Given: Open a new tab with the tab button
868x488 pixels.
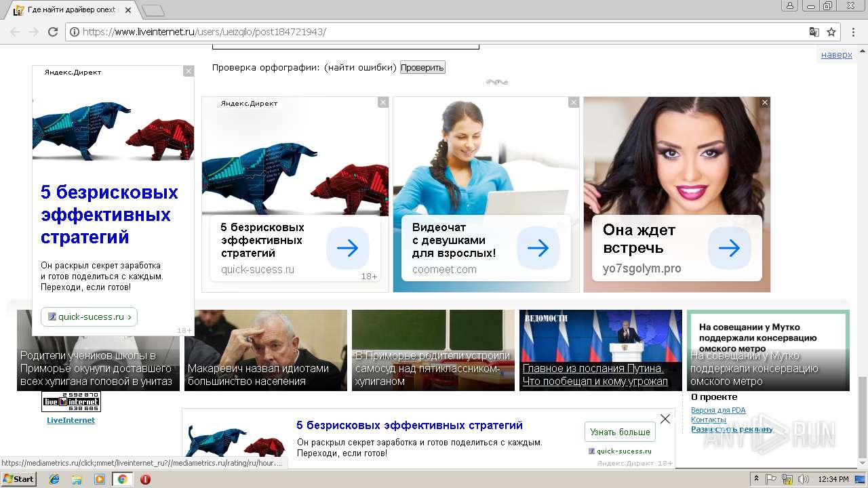Looking at the screenshot, I should 154,10.
